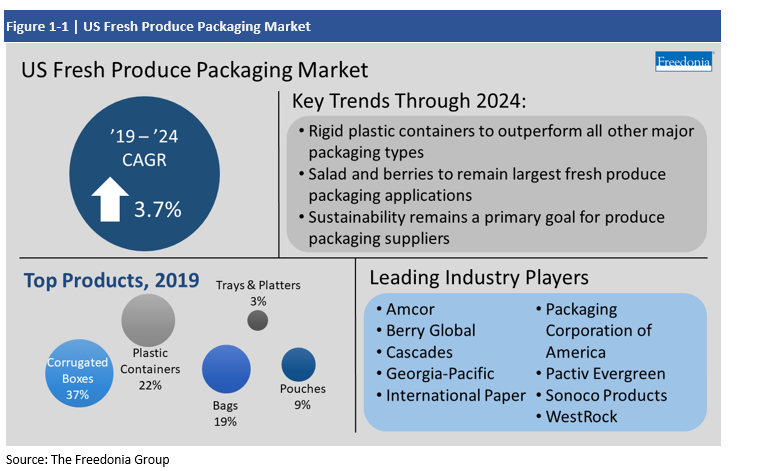Click 'International Paper' in the players list
772x471 pixels.
tap(456, 395)
